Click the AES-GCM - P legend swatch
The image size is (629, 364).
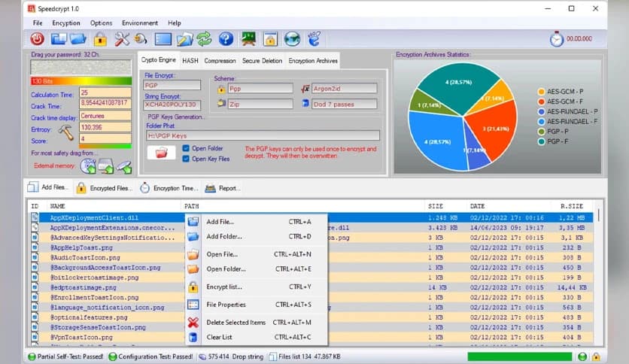[541, 92]
